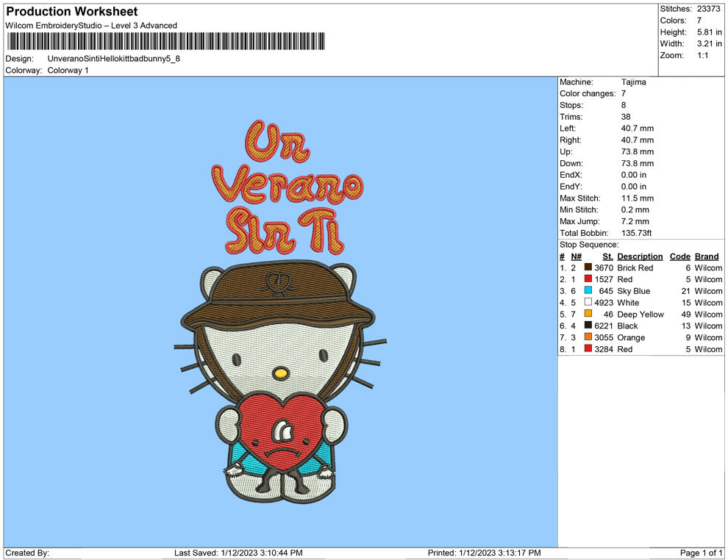The height and width of the screenshot is (560, 728).
Task: Click the Orange description text
Action: click(x=631, y=337)
